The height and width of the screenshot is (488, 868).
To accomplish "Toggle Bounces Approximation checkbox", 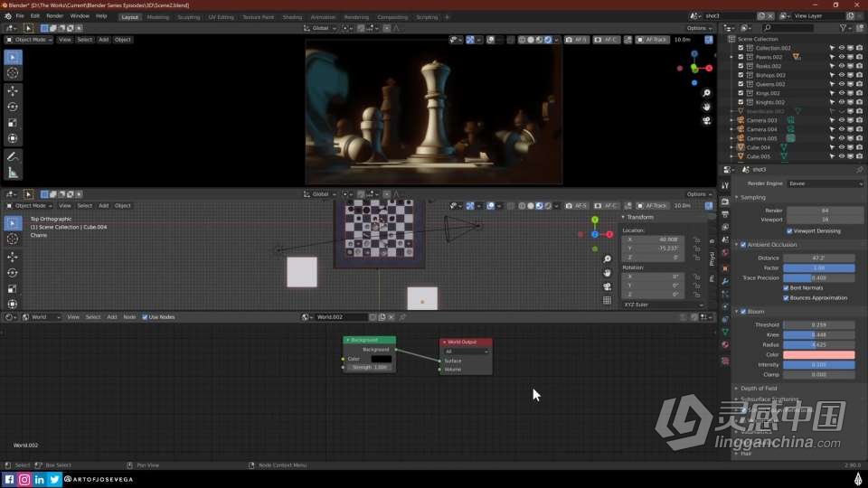I will [x=786, y=298].
